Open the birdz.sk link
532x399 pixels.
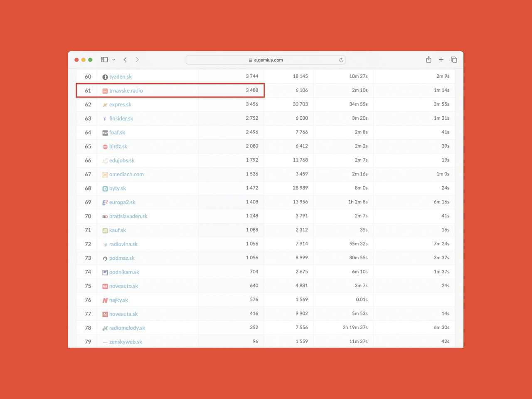pyautogui.click(x=118, y=146)
